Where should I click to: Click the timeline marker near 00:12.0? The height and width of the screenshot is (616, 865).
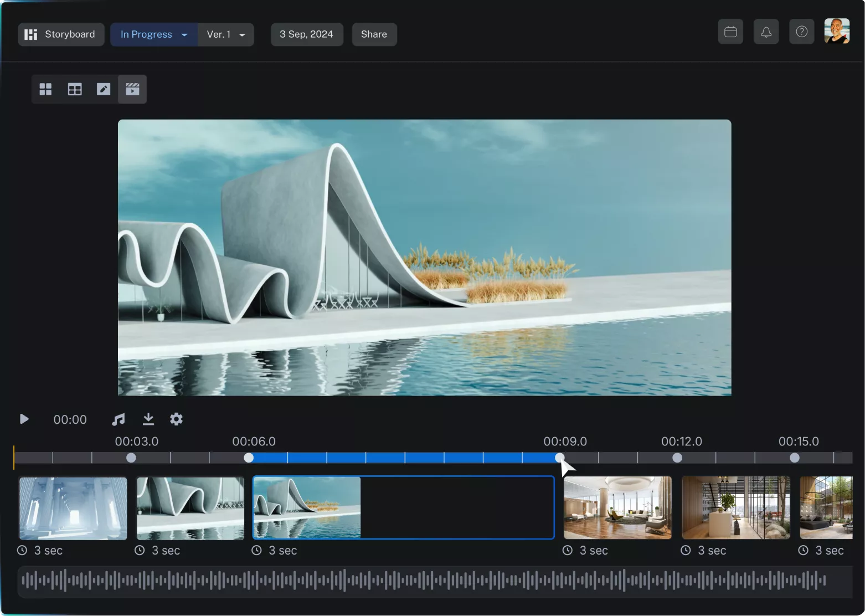[677, 458]
